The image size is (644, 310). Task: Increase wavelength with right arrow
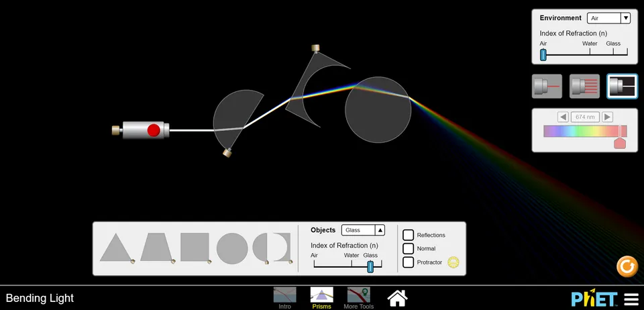click(608, 117)
